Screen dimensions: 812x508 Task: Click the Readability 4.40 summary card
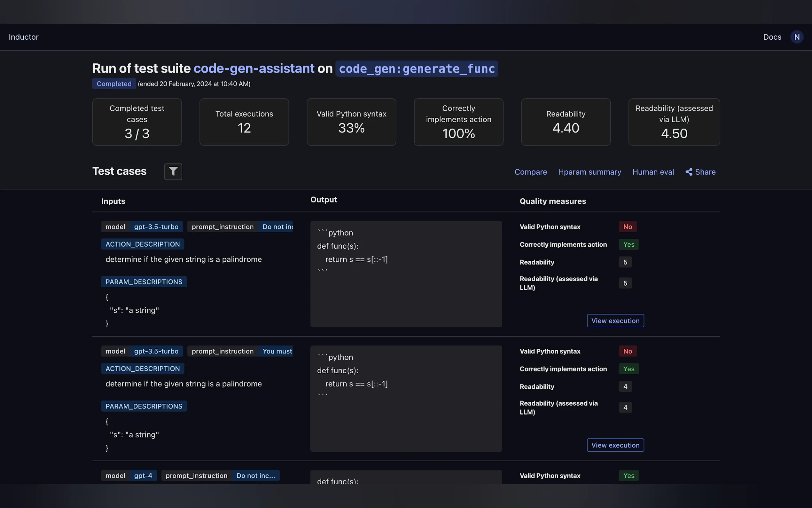(565, 122)
